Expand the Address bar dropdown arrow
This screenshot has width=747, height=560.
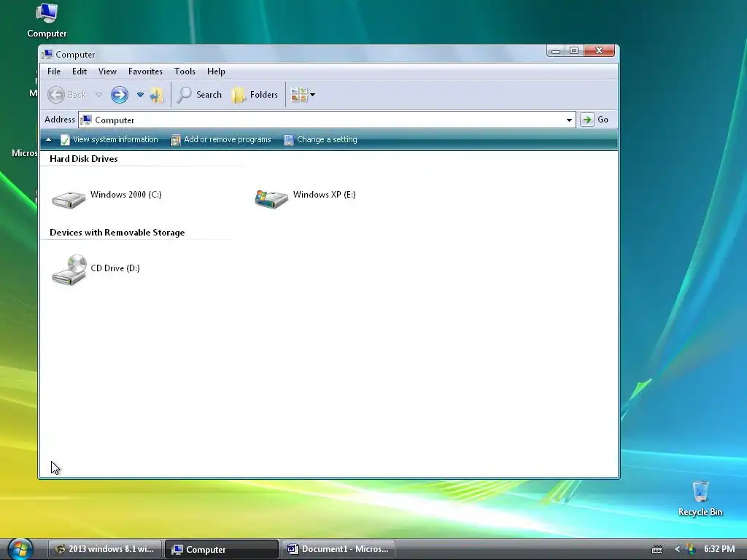click(x=569, y=120)
